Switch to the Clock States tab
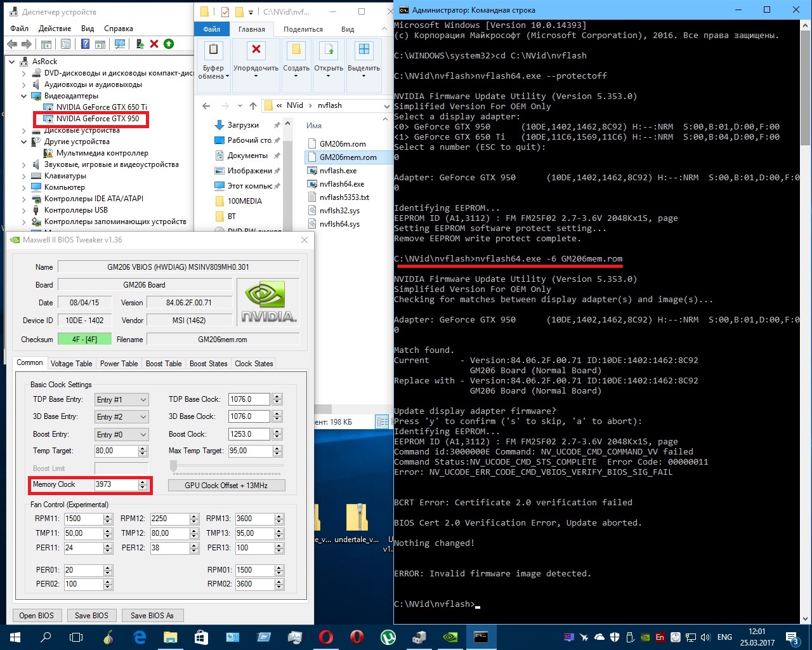Image resolution: width=812 pixels, height=650 pixels. pyautogui.click(x=254, y=364)
